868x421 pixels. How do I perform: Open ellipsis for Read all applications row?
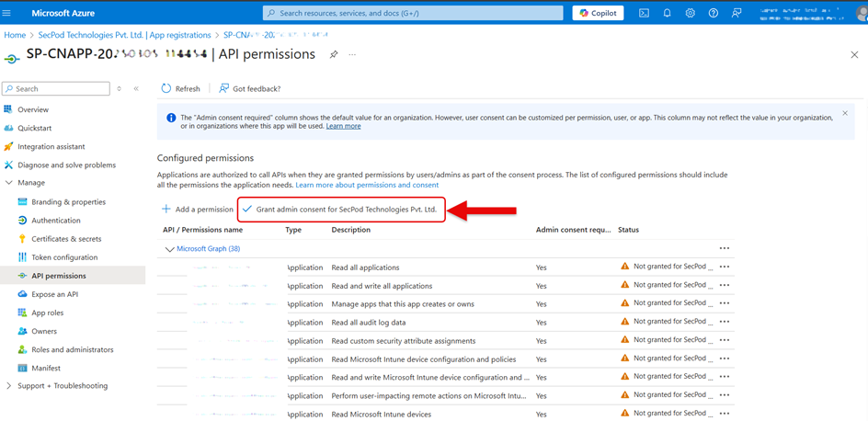click(724, 267)
